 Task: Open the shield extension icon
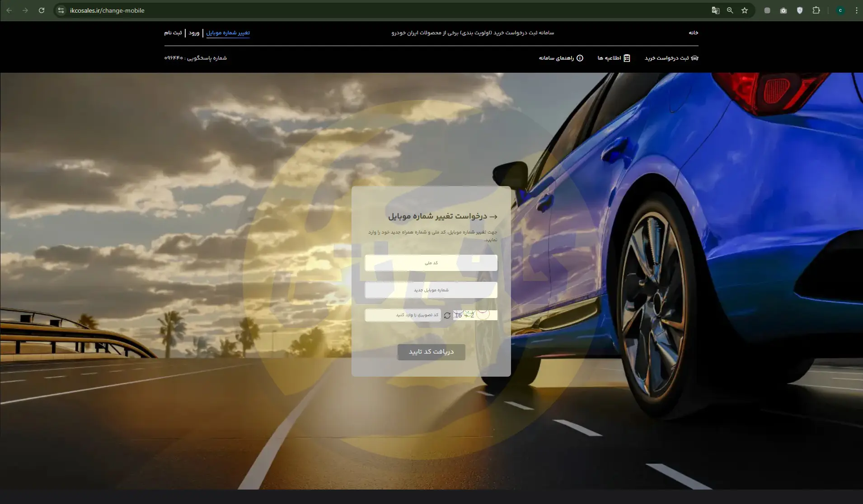(800, 10)
